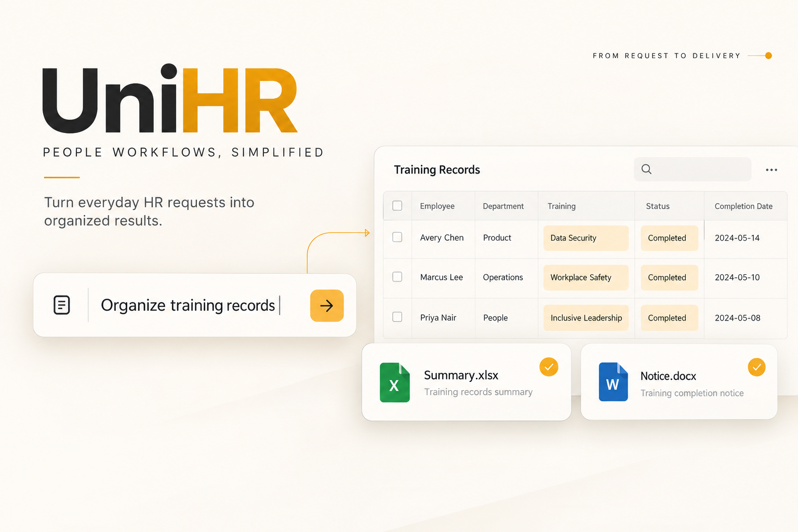Click the date 2024-05-10
This screenshot has height=532, width=798.
click(737, 277)
